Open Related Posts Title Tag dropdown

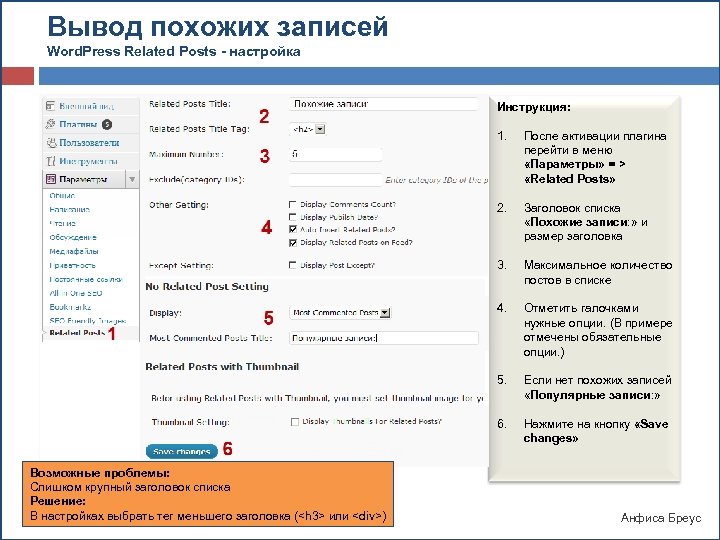pos(307,129)
